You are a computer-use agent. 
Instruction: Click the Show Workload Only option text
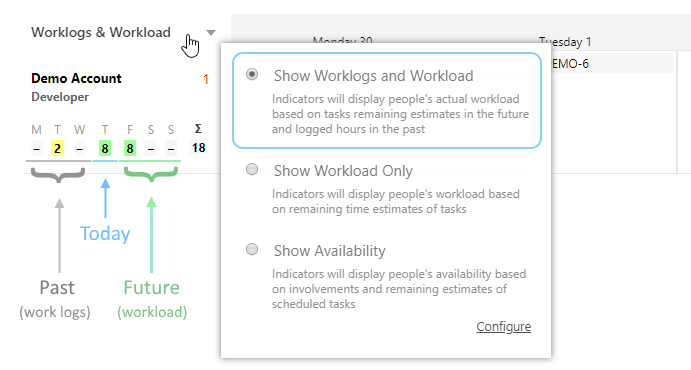[x=343, y=171]
